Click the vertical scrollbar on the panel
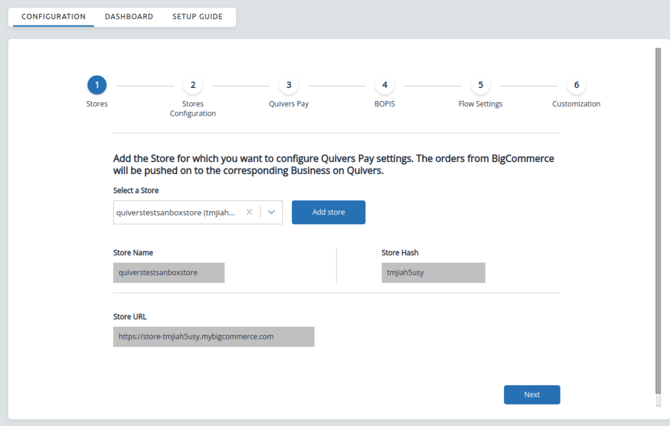The image size is (670, 426). tap(658, 221)
